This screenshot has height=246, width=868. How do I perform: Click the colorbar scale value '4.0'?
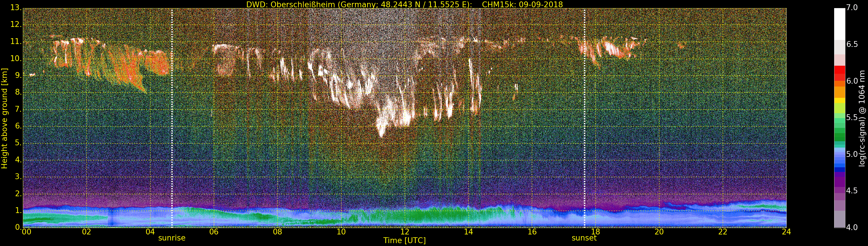pos(852,227)
